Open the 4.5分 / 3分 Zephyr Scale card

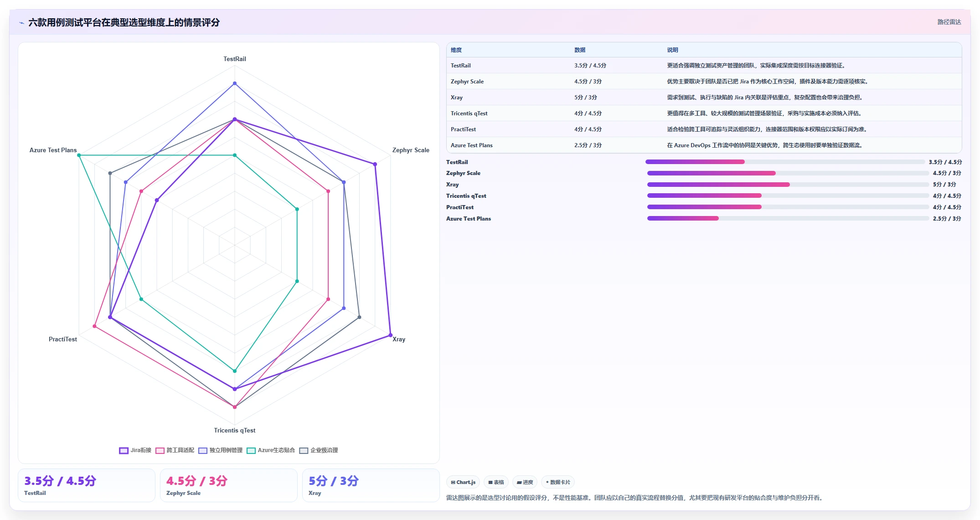tap(229, 485)
